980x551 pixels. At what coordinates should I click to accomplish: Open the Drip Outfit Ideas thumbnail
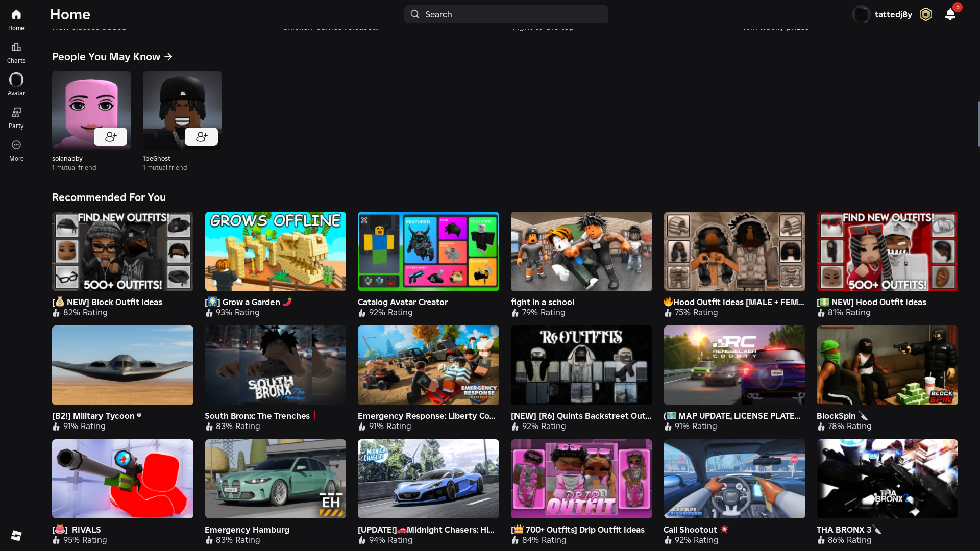click(x=581, y=479)
